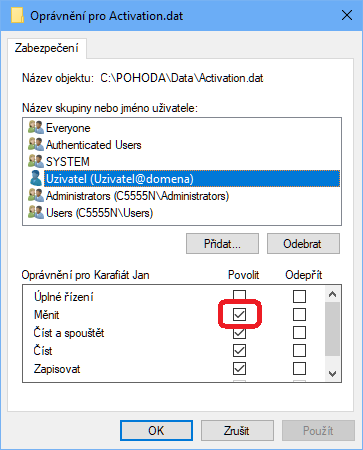
Task: Click the Authenticated Users group icon
Action: 36,144
